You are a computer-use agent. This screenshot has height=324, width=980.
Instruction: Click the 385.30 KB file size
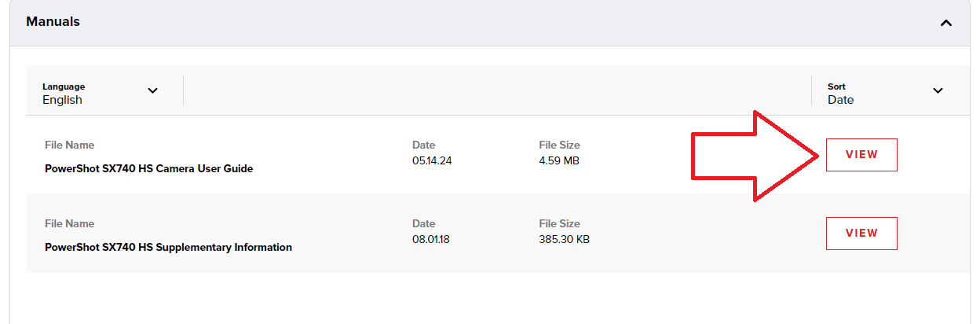coord(564,239)
